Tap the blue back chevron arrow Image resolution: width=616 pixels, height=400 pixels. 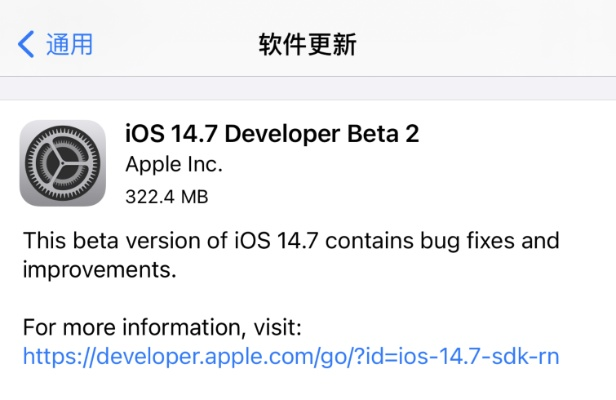[x=26, y=44]
